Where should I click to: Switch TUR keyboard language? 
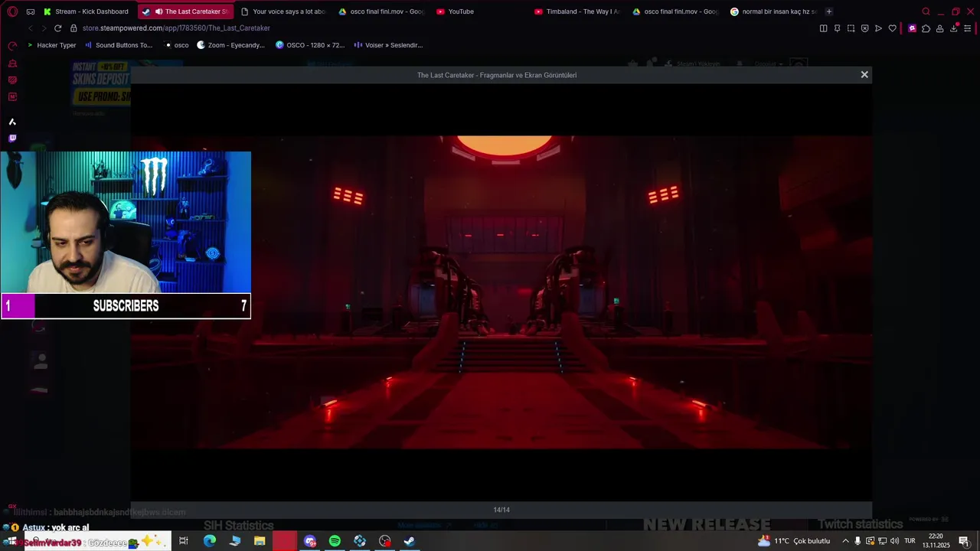[x=910, y=541]
